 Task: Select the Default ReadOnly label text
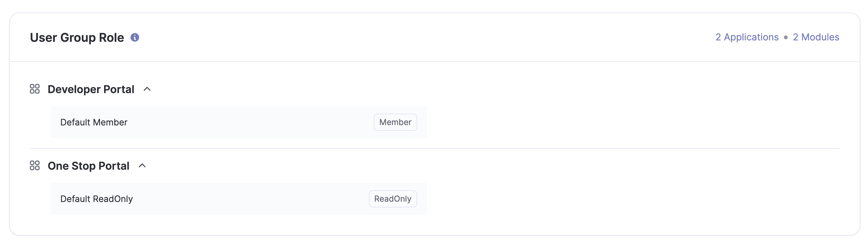[x=97, y=199]
